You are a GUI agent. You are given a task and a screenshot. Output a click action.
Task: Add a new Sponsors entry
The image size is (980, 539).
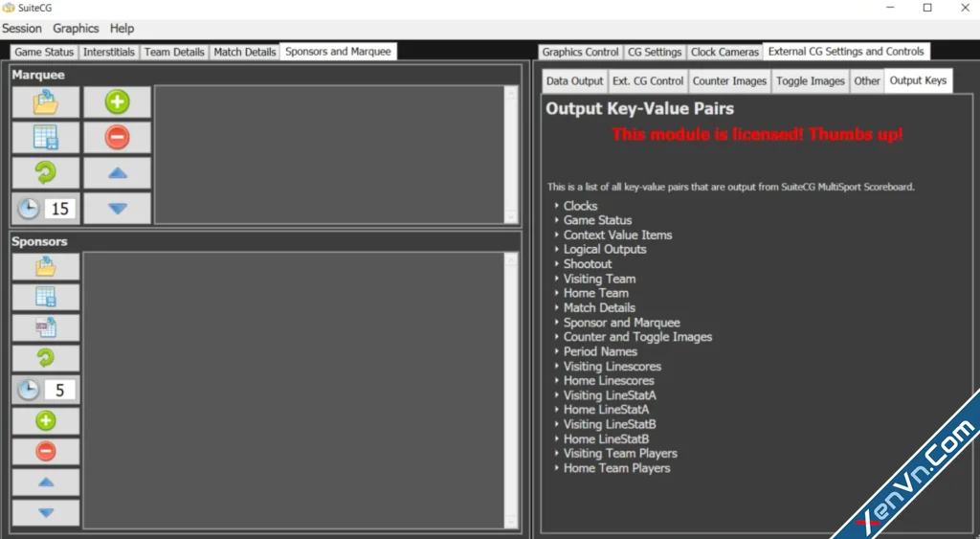46,420
